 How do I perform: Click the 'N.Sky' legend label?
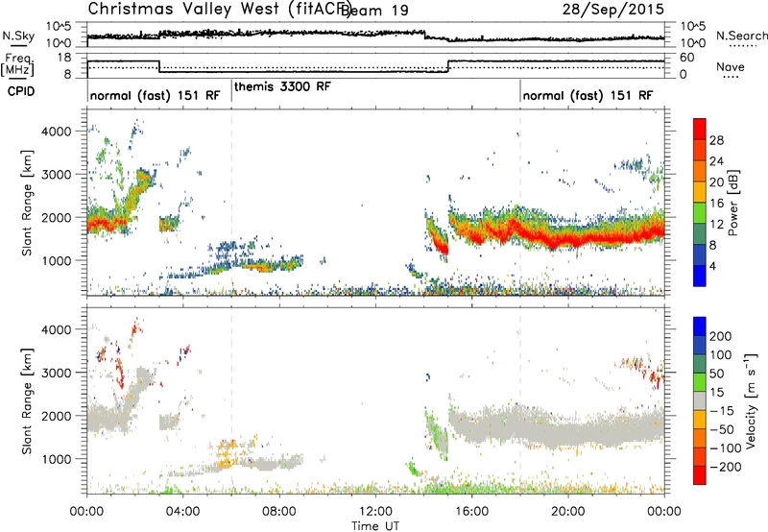tap(18, 36)
